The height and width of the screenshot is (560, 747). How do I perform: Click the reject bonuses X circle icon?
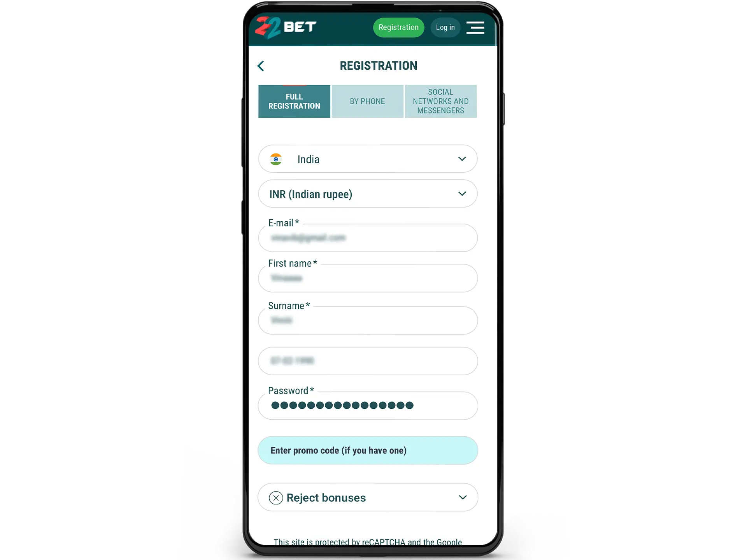(x=275, y=498)
